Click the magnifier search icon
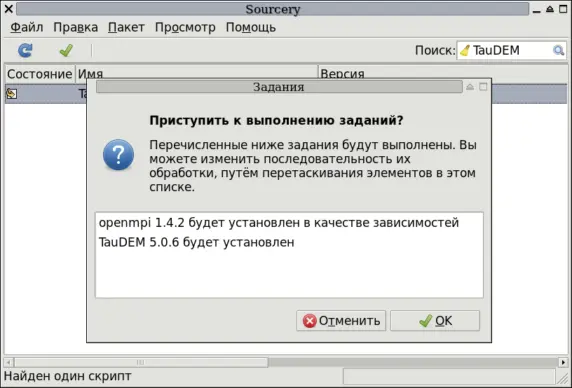The height and width of the screenshot is (388, 572). (x=558, y=50)
